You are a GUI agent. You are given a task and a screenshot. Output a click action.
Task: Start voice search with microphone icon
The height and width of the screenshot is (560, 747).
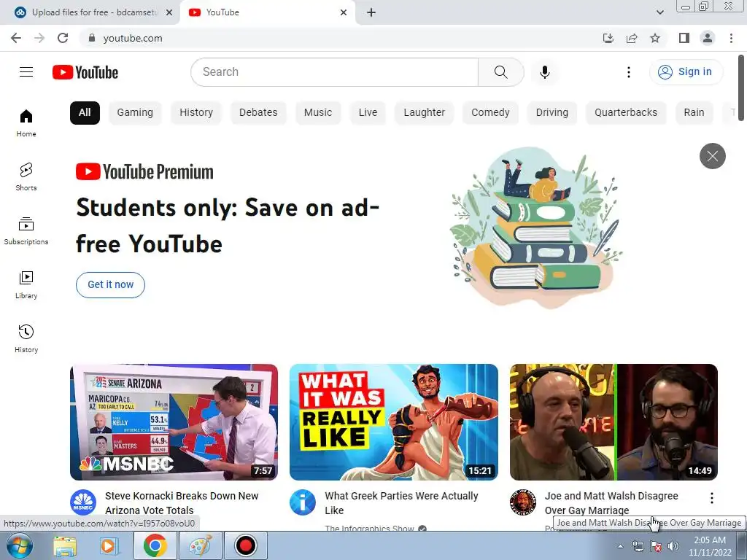point(544,72)
